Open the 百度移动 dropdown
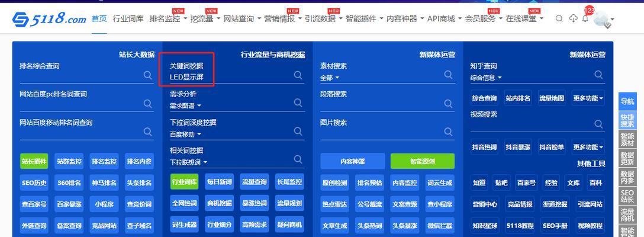 click(186, 134)
